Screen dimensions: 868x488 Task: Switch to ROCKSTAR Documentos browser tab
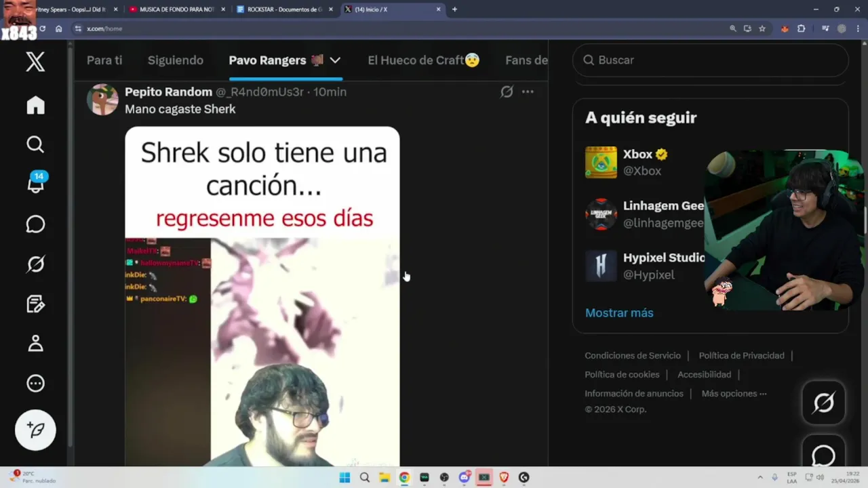click(283, 9)
